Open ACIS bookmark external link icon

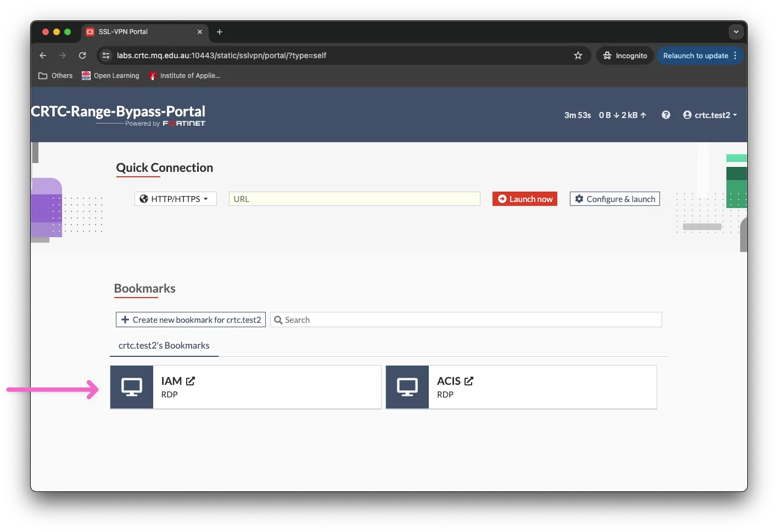pos(469,381)
